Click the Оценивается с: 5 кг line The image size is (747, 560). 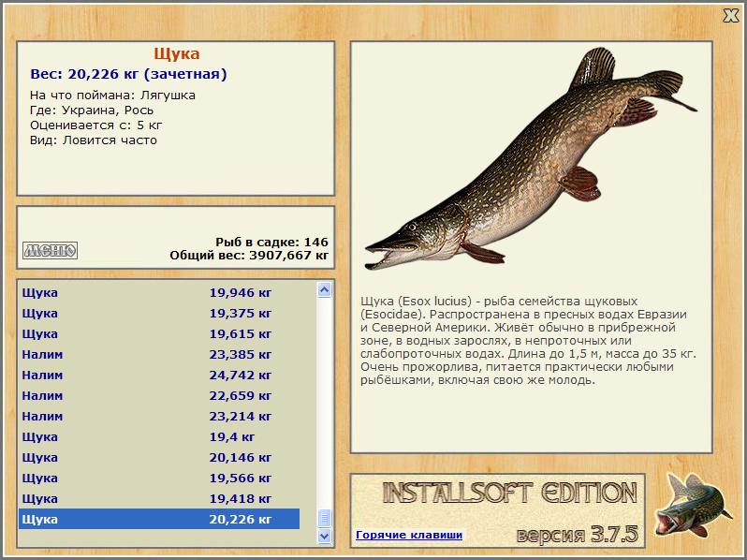[x=95, y=125]
